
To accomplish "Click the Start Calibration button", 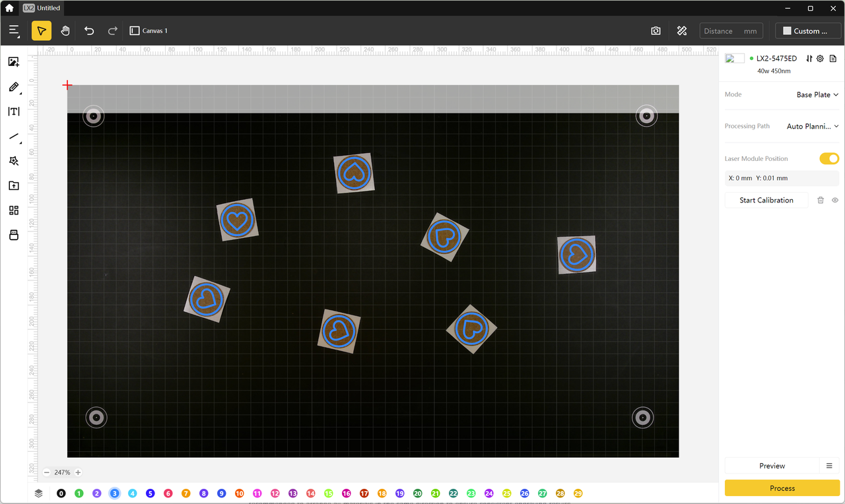I will (766, 200).
